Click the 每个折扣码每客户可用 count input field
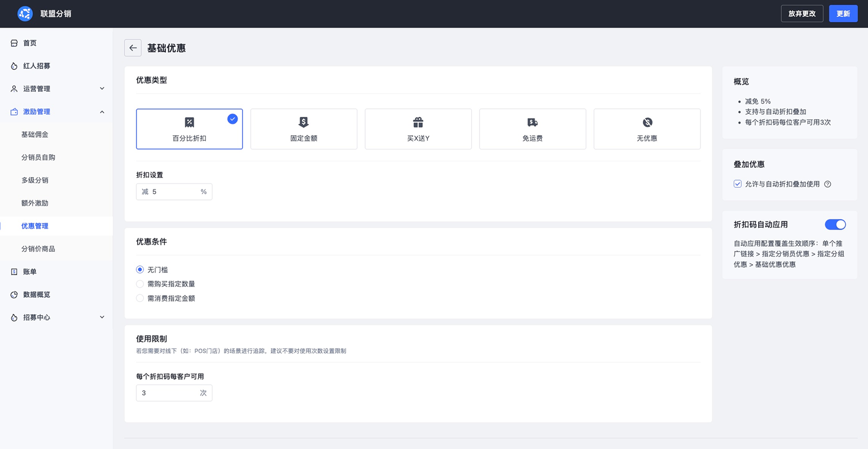This screenshot has width=868, height=449. click(x=174, y=393)
